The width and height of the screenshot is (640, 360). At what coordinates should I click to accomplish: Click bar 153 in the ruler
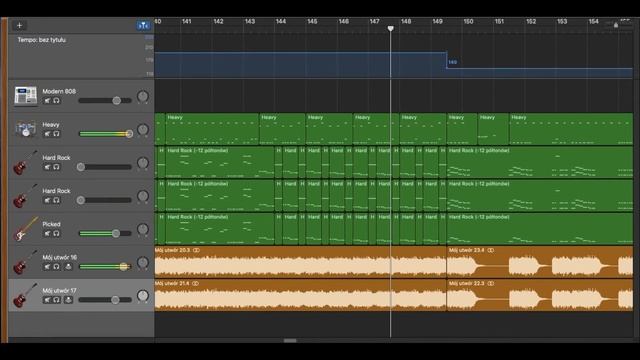click(562, 22)
